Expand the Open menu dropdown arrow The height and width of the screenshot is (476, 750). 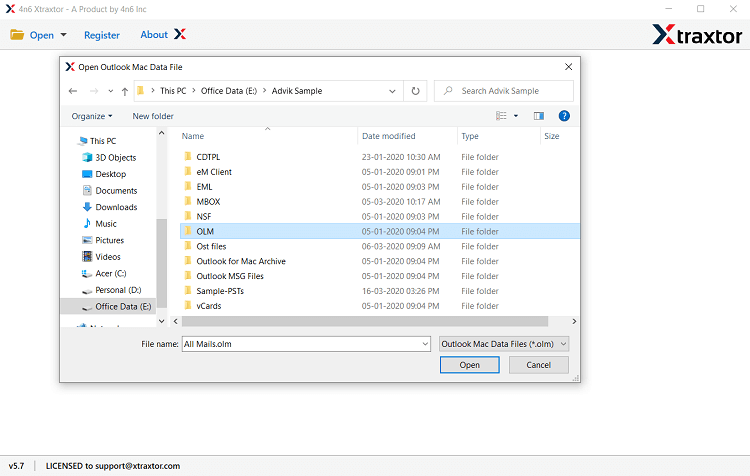64,35
